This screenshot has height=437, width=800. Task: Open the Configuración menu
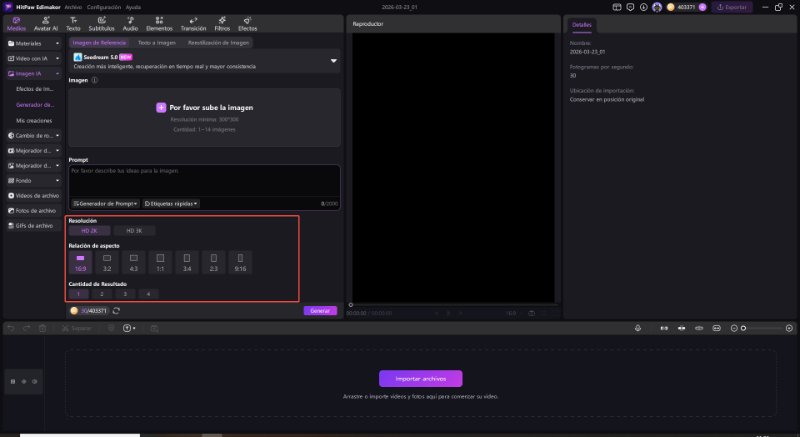click(x=104, y=7)
